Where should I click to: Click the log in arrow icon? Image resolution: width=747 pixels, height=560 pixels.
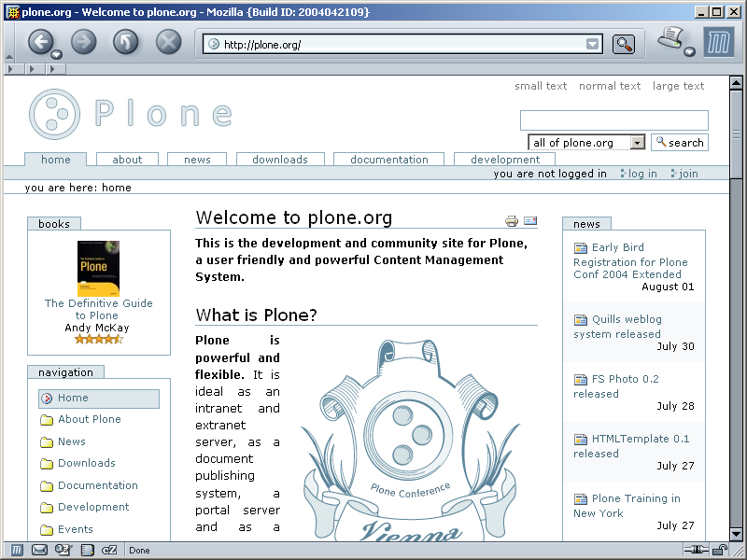[x=623, y=174]
